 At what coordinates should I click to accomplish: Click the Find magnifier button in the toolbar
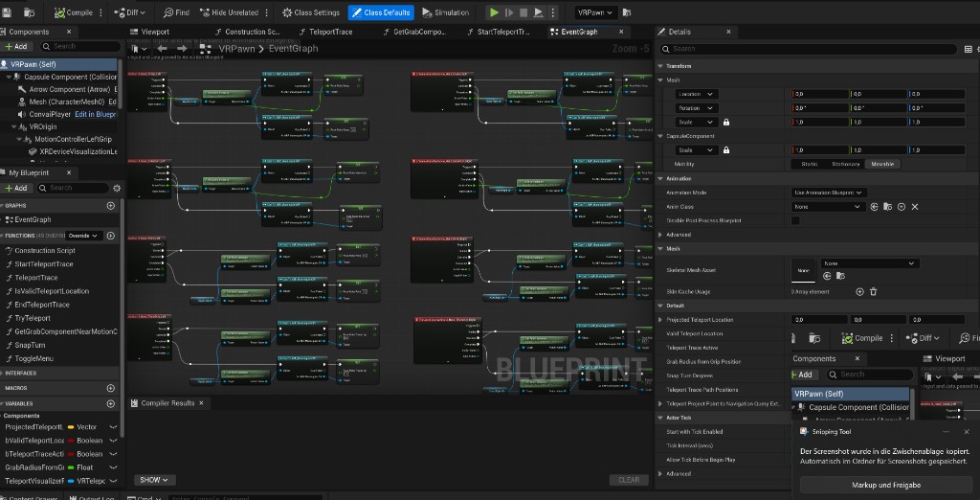pyautogui.click(x=176, y=12)
